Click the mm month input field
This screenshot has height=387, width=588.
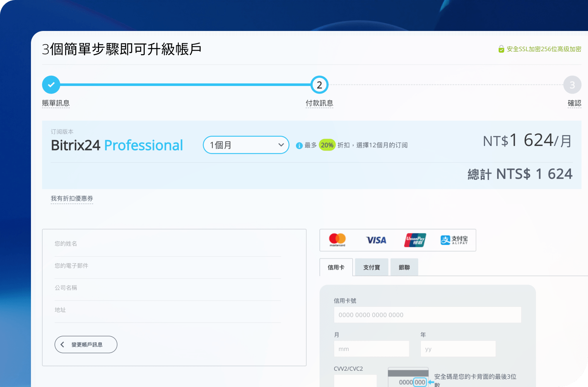point(371,349)
